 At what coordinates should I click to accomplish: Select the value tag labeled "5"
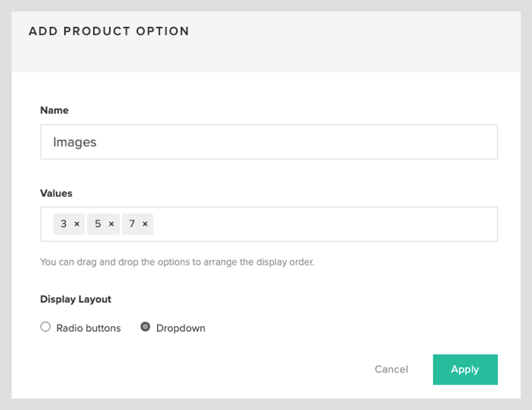pyautogui.click(x=98, y=224)
